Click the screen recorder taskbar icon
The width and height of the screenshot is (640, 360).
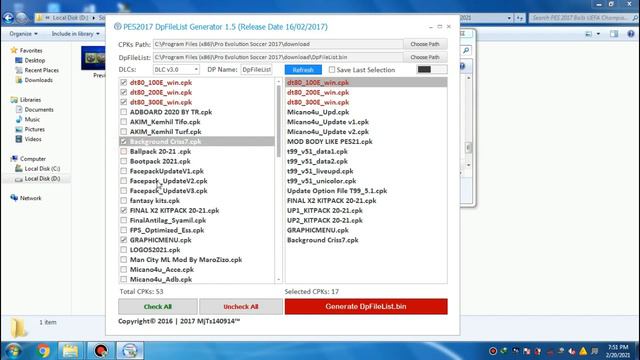click(100, 351)
